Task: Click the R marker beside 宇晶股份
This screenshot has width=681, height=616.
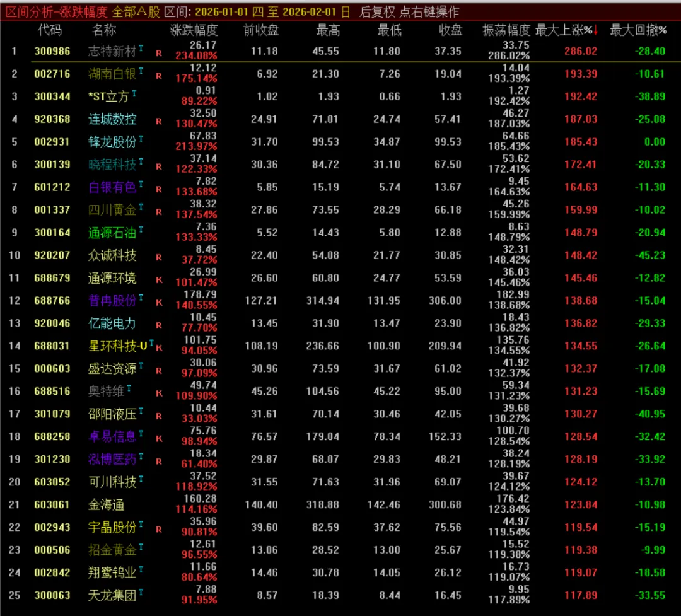Action: pos(159,530)
